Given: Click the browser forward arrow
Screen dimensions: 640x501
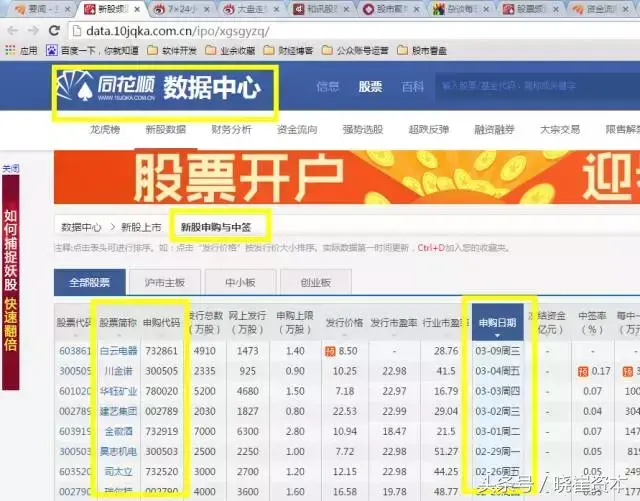Looking at the screenshot, I should [x=33, y=31].
